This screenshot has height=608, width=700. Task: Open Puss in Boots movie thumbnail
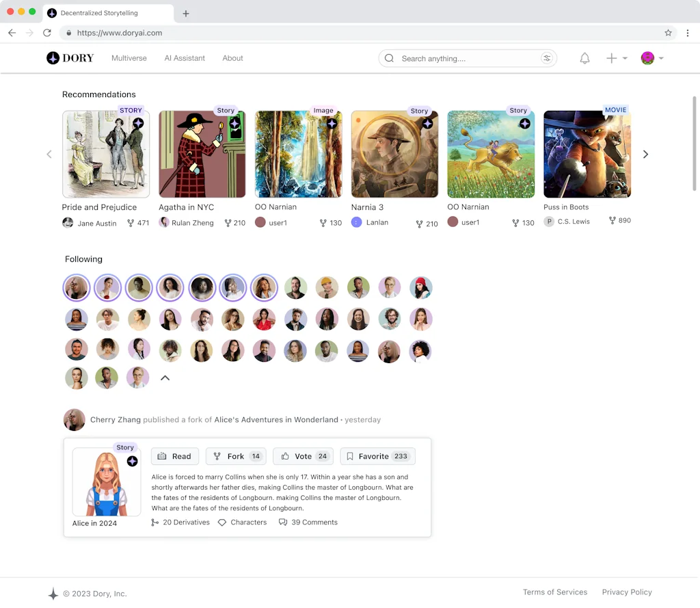point(587,154)
